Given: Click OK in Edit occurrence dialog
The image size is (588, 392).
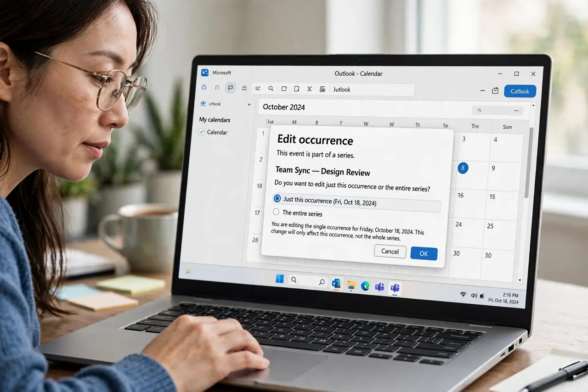Looking at the screenshot, I should (424, 253).
